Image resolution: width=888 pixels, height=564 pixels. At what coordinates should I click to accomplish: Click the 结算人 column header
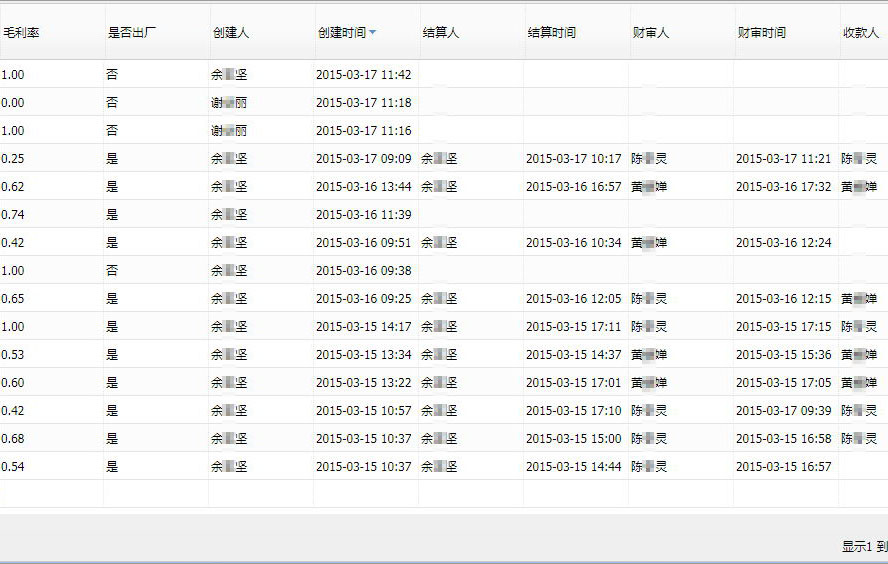click(x=441, y=33)
